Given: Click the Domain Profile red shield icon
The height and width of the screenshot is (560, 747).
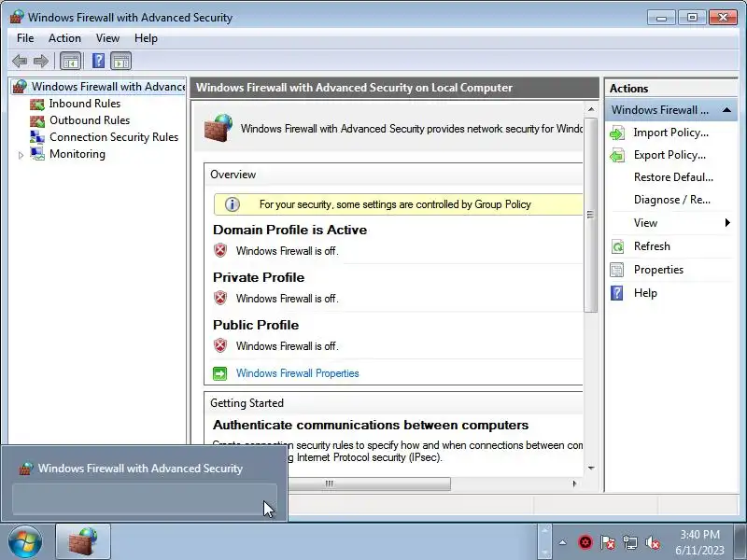Looking at the screenshot, I should (x=220, y=250).
